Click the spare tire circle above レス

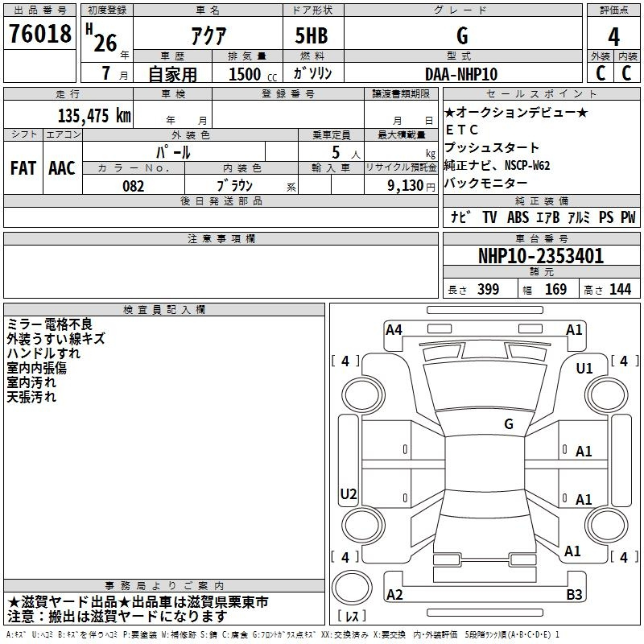[352, 587]
